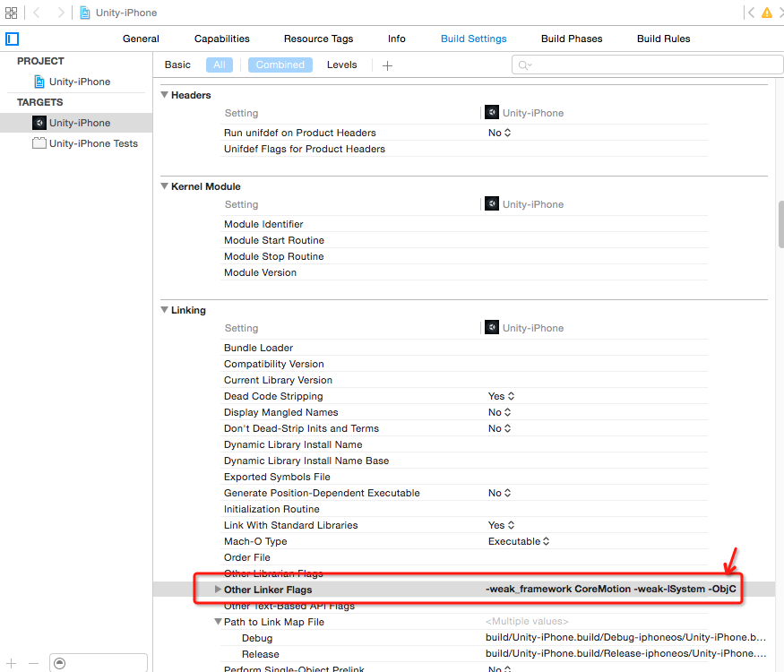Viewport: 784px width, 672px height.
Task: Change Generate Position-Dependent Executable value
Action: click(x=499, y=493)
